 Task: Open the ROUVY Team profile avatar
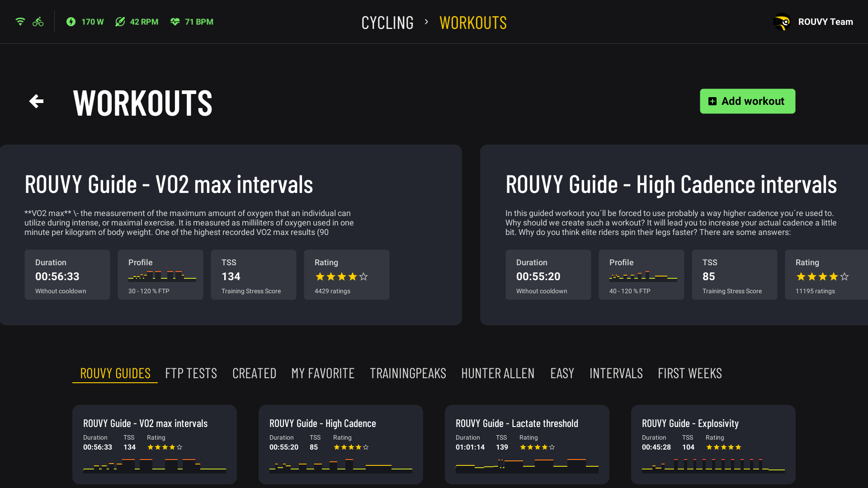[x=782, y=22]
